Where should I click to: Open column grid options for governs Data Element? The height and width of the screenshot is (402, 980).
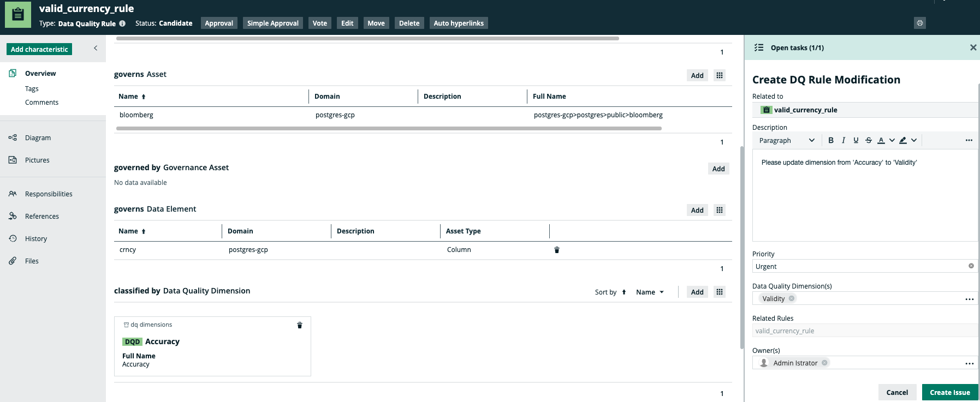(x=720, y=210)
